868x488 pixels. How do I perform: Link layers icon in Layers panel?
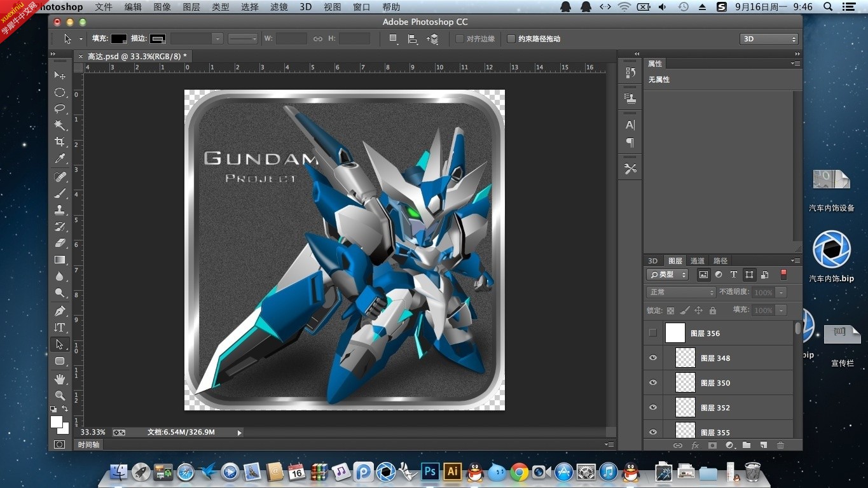click(x=678, y=445)
